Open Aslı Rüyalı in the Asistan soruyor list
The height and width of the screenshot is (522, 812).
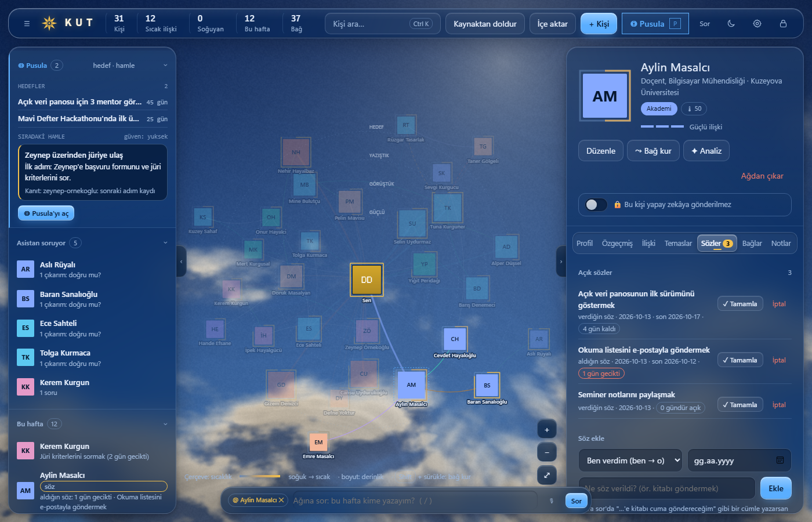[x=92, y=270]
